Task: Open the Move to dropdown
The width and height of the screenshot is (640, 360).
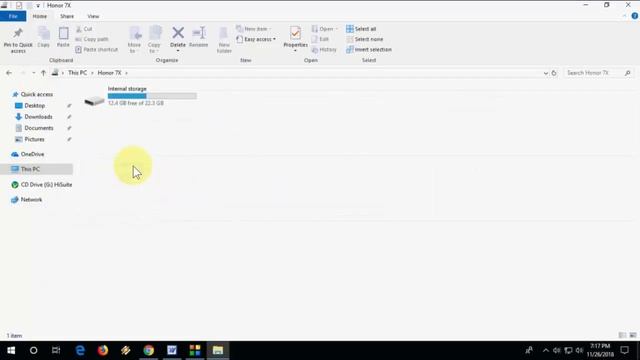Action: 134,40
